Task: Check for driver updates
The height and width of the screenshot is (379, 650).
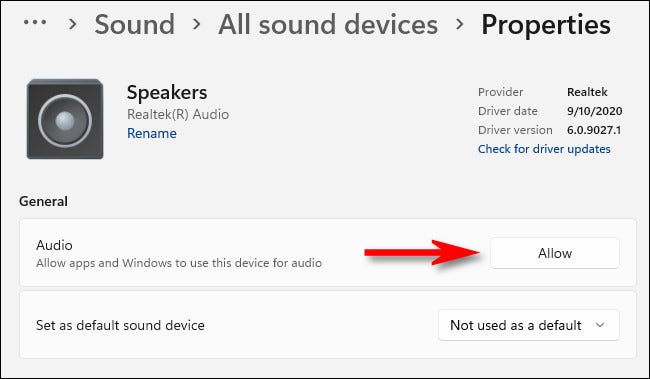Action: click(x=544, y=149)
